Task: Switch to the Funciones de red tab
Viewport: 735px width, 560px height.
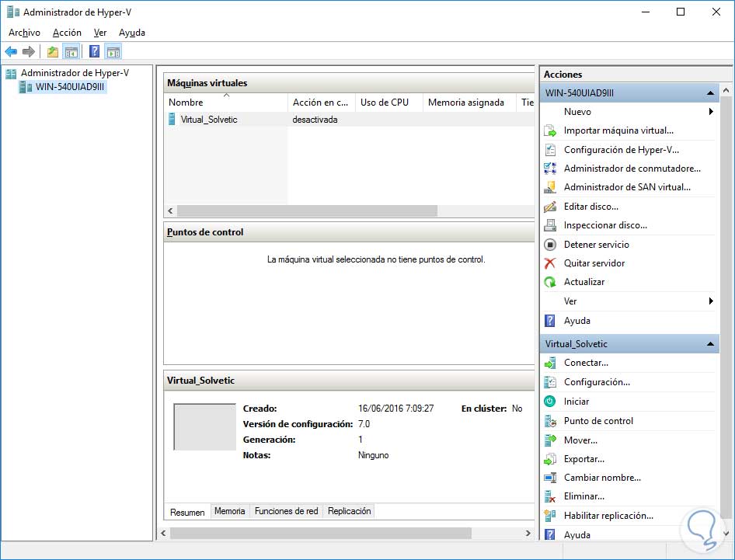Action: (x=287, y=511)
